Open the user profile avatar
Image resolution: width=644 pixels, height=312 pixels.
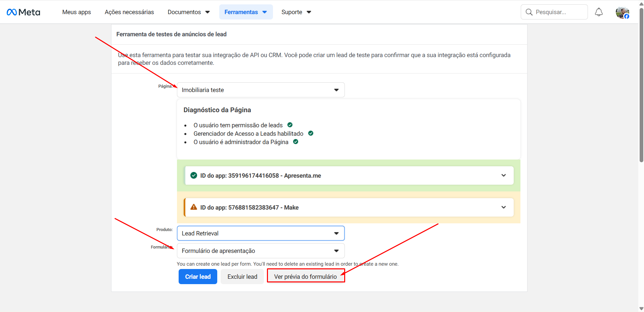point(622,12)
